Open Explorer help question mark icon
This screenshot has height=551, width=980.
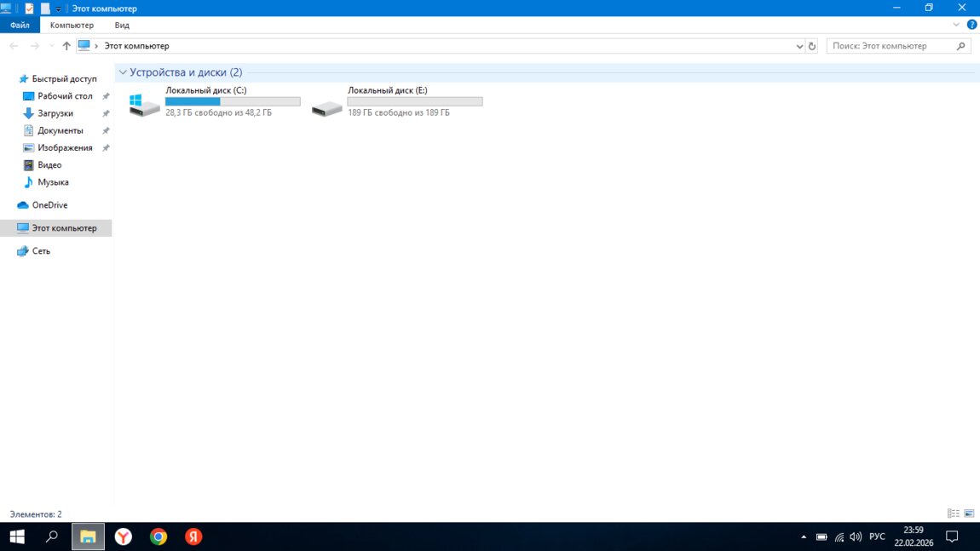(971, 26)
